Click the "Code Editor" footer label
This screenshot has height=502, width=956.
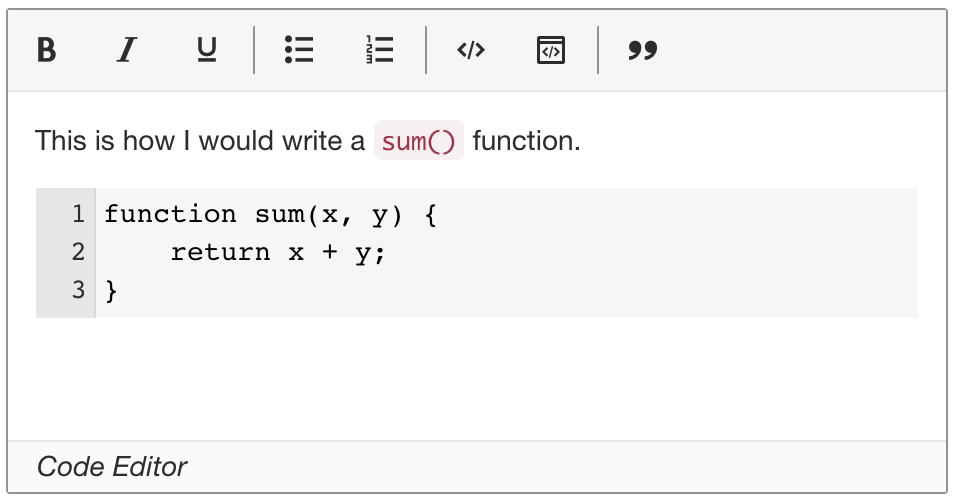pos(112,466)
